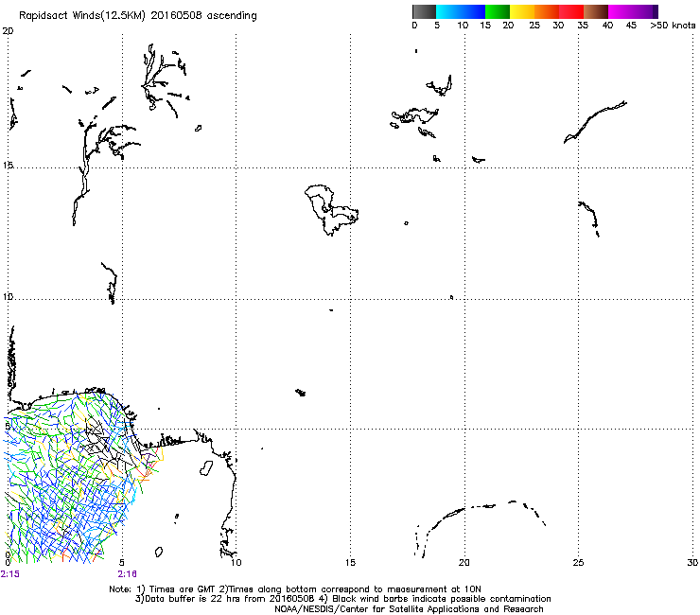
Task: Click the bottom-axis longitude label '10'
Action: [236, 563]
